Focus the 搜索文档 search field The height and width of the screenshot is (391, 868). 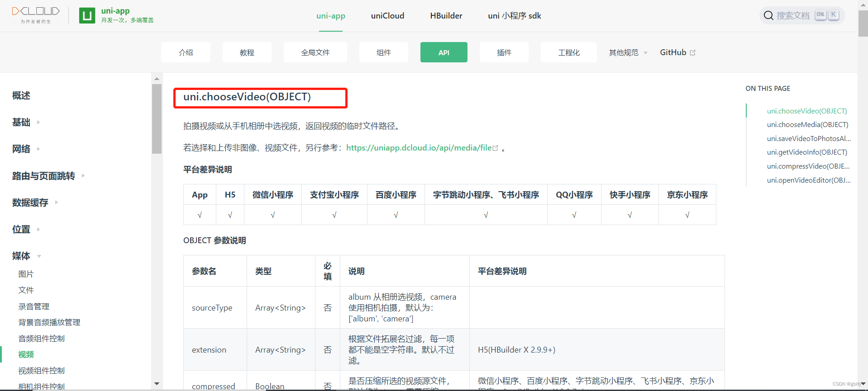point(802,15)
